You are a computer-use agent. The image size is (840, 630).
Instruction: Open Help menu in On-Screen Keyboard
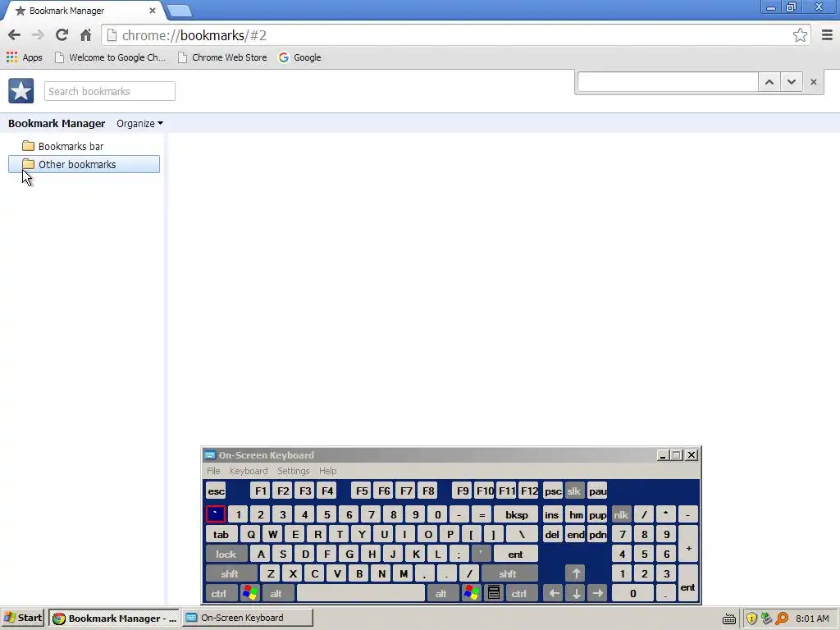328,471
